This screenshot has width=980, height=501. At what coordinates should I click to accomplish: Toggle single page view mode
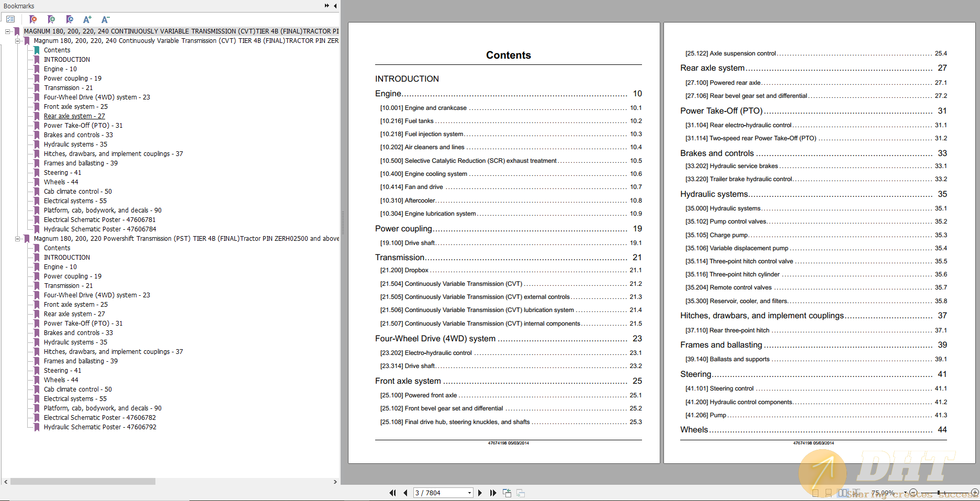click(815, 492)
